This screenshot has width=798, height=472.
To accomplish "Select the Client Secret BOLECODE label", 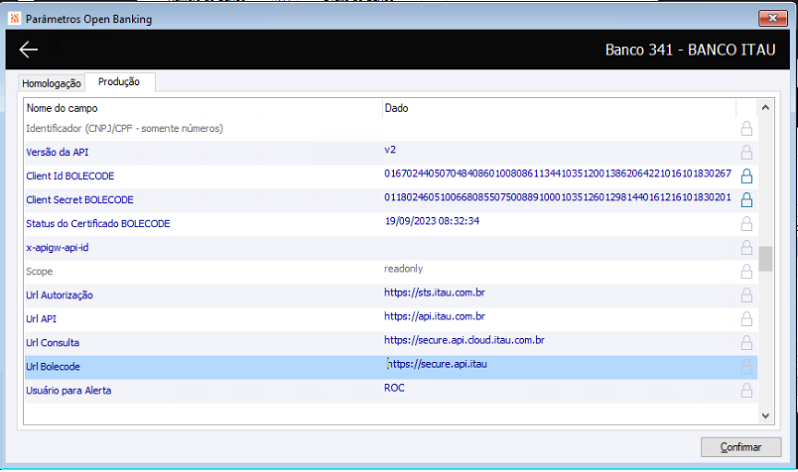I will (x=80, y=200).
